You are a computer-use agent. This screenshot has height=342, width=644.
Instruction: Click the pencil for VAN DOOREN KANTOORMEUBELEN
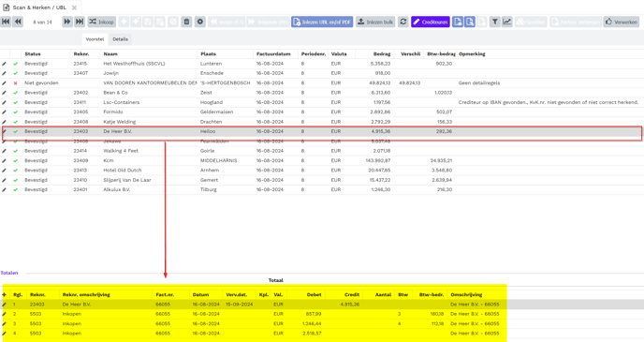pos(4,83)
